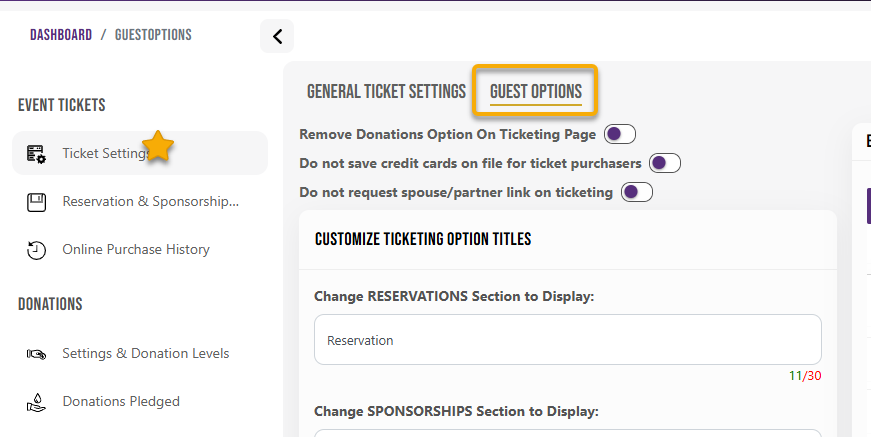Toggle do not save credit cards switch
Screen dimensions: 871x437
coord(664,163)
